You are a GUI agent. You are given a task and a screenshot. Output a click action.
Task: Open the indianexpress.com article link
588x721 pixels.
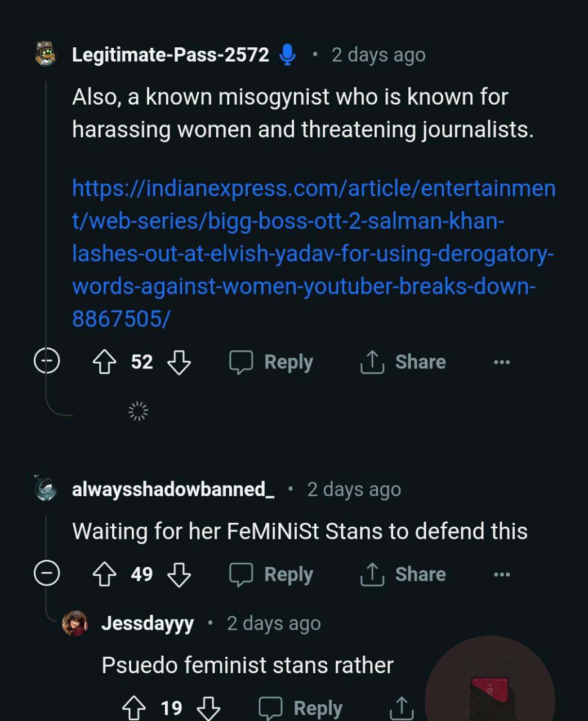pos(313,253)
